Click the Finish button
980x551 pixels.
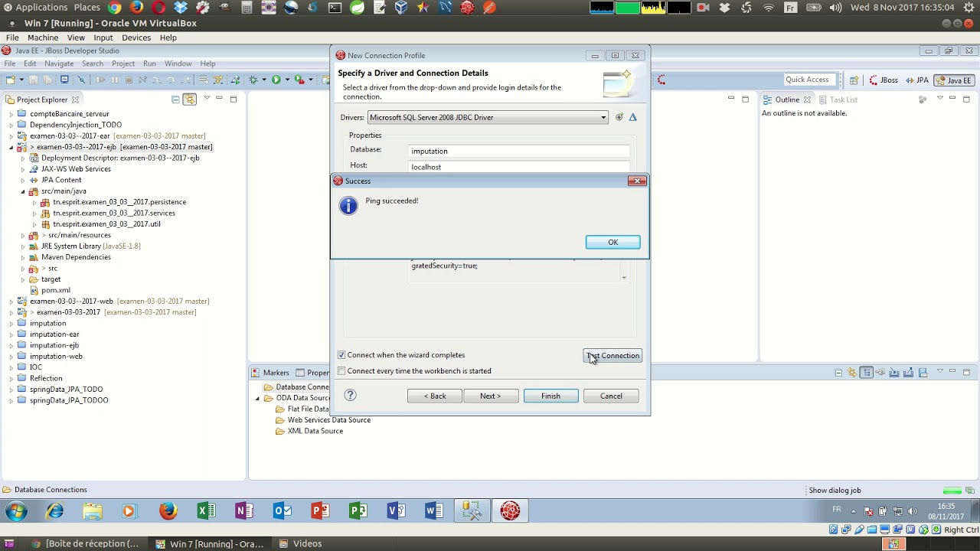550,396
